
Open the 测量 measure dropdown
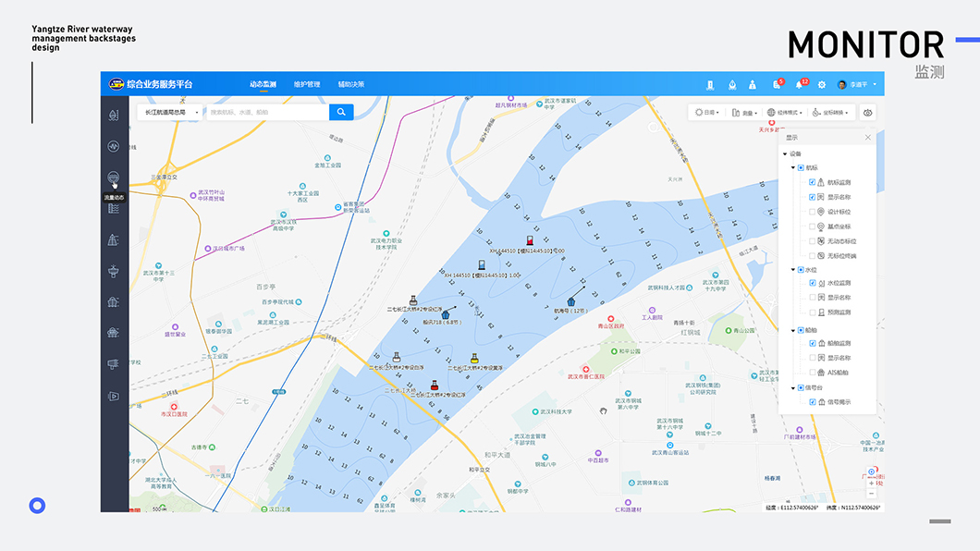pyautogui.click(x=744, y=113)
